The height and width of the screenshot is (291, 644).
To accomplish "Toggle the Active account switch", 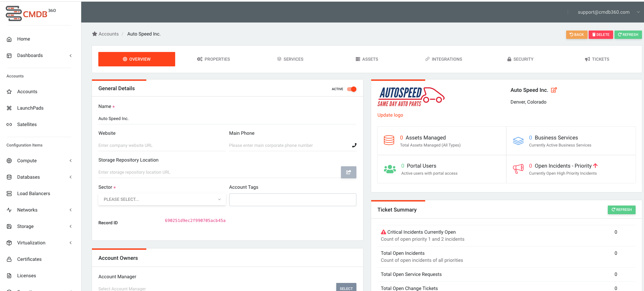I will (352, 89).
